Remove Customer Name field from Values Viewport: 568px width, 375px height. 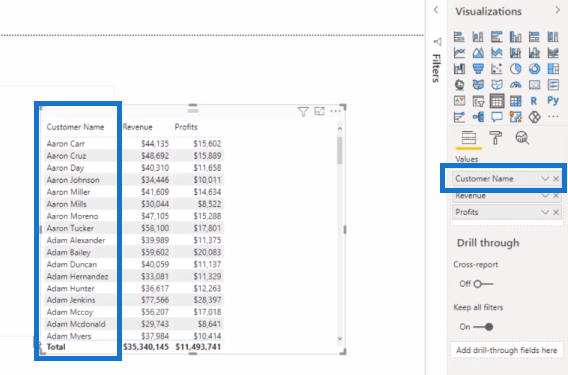pyautogui.click(x=556, y=179)
